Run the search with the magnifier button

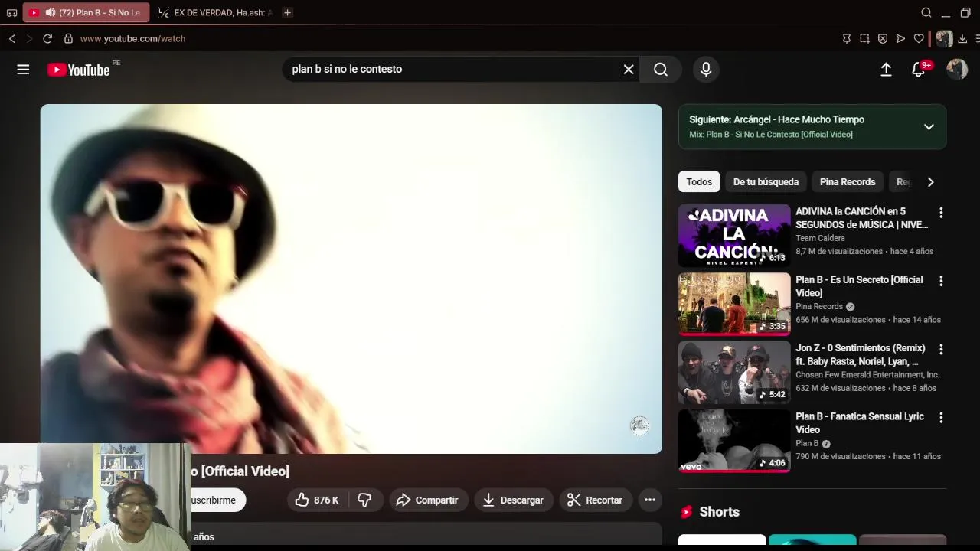(661, 69)
